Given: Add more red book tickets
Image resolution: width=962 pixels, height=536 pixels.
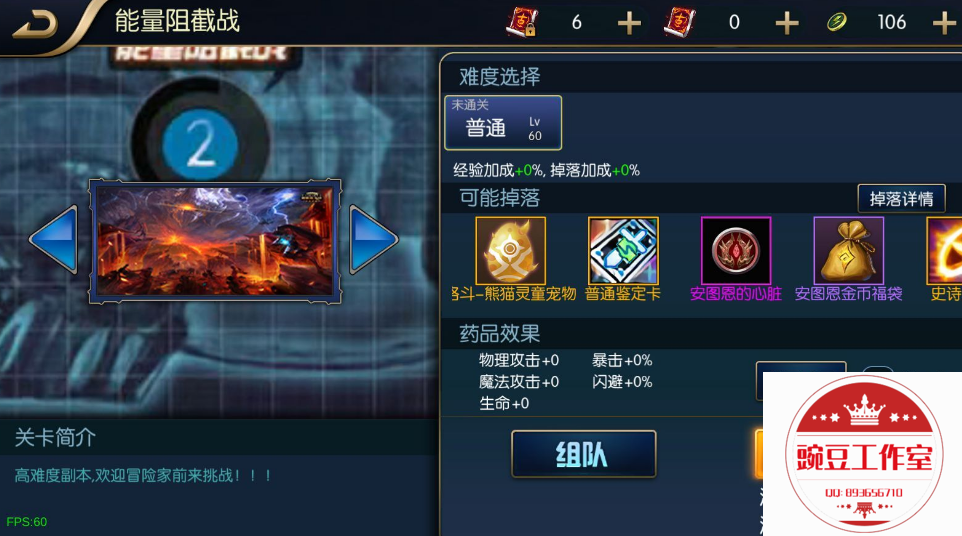Looking at the screenshot, I should [787, 23].
